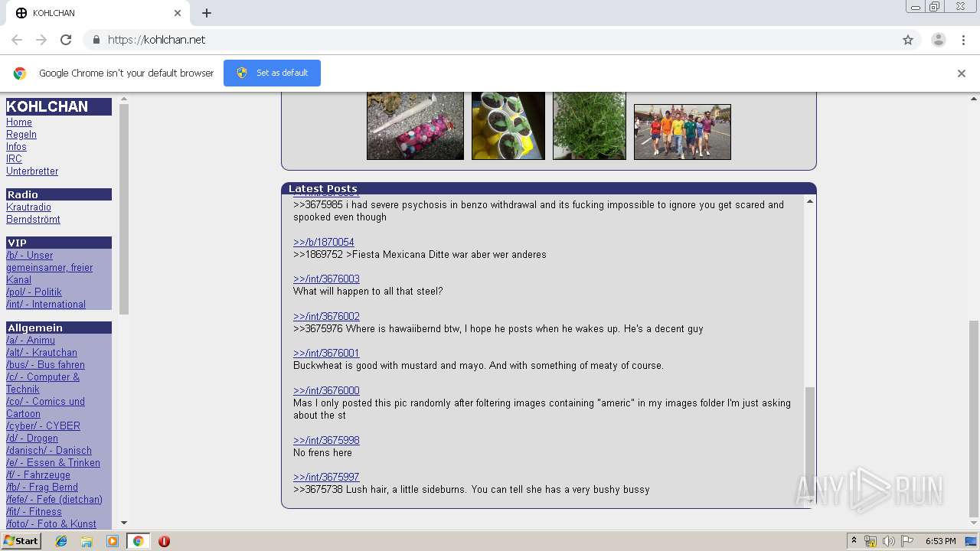Open the Regeln sidebar link
This screenshot has height=551, width=980.
point(21,135)
